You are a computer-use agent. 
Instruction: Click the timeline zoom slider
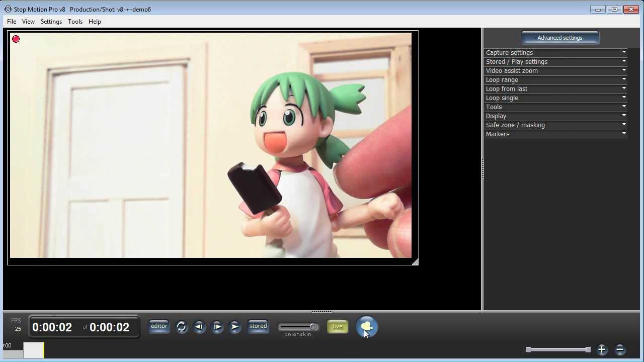coord(558,349)
